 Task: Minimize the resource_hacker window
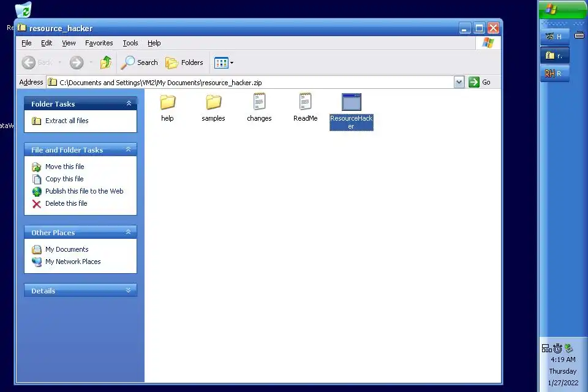[465, 28]
